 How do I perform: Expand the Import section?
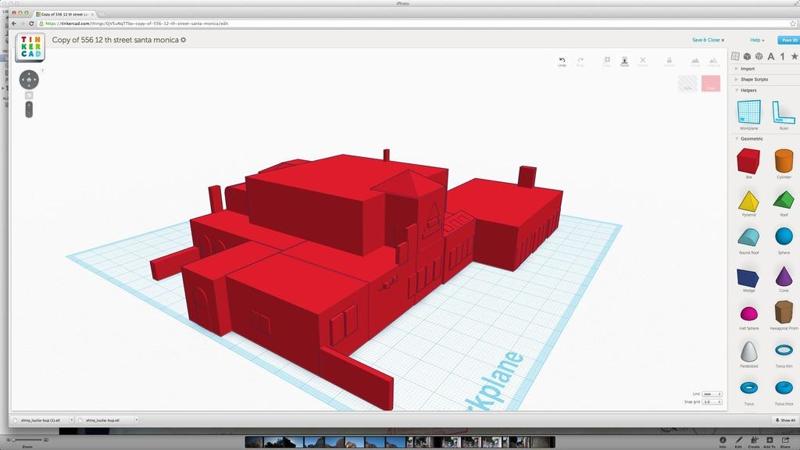[749, 69]
